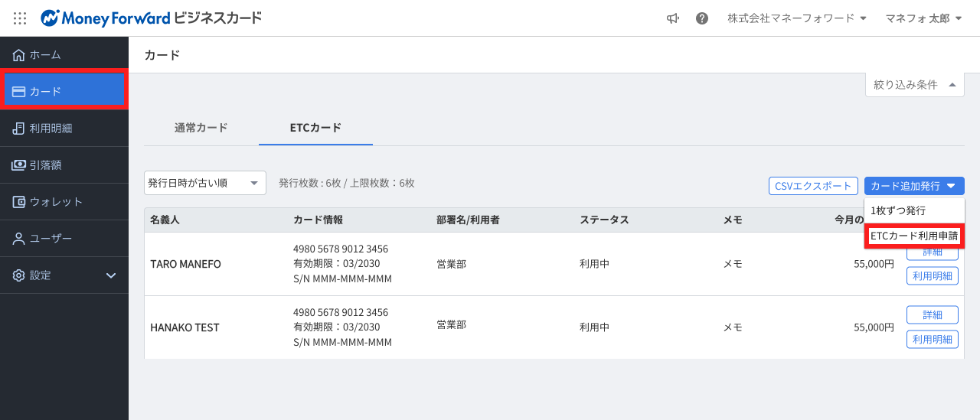Click the CSVエクスポート button
Image resolution: width=980 pixels, height=420 pixels.
(x=813, y=186)
